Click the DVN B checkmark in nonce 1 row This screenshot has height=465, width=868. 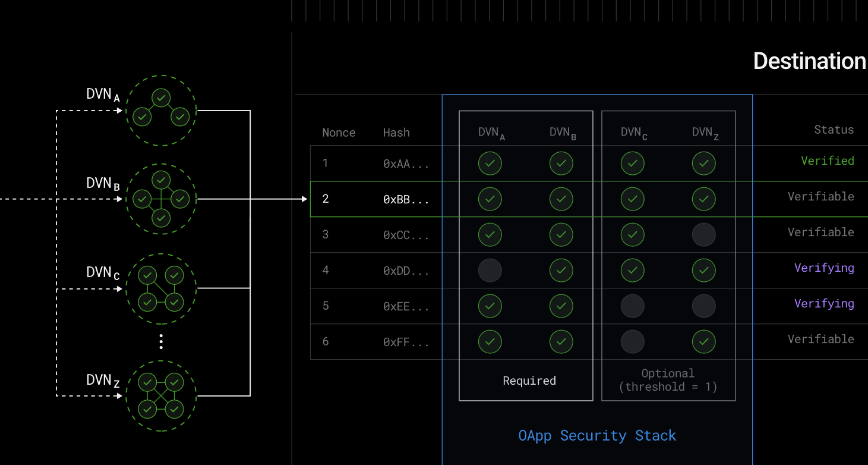(x=561, y=163)
